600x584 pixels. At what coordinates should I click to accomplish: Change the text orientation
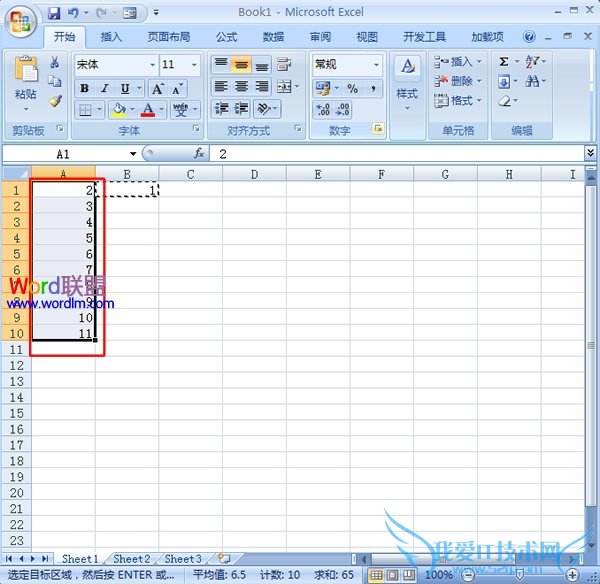point(264,109)
